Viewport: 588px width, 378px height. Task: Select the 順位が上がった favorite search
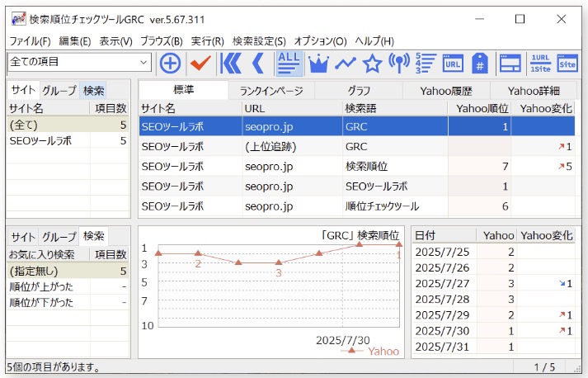click(41, 286)
